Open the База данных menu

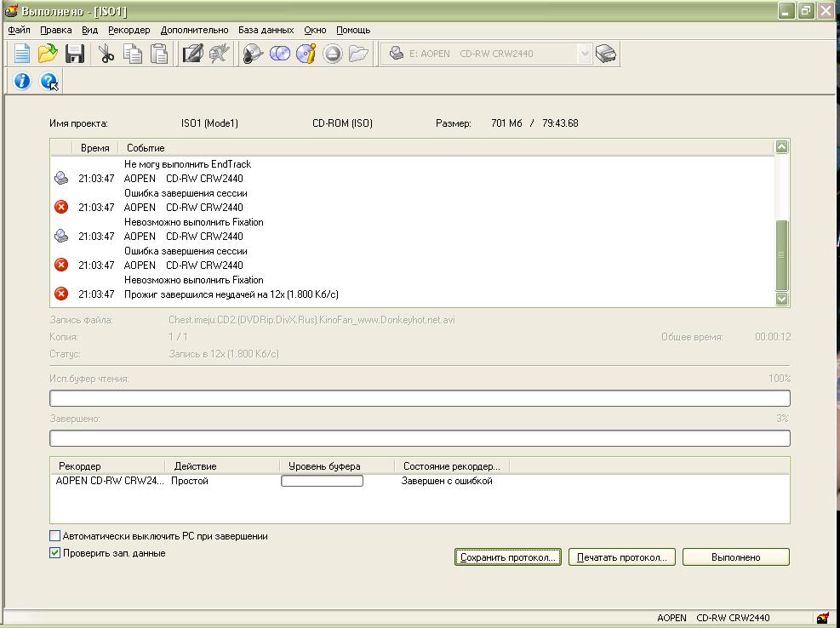point(266,30)
